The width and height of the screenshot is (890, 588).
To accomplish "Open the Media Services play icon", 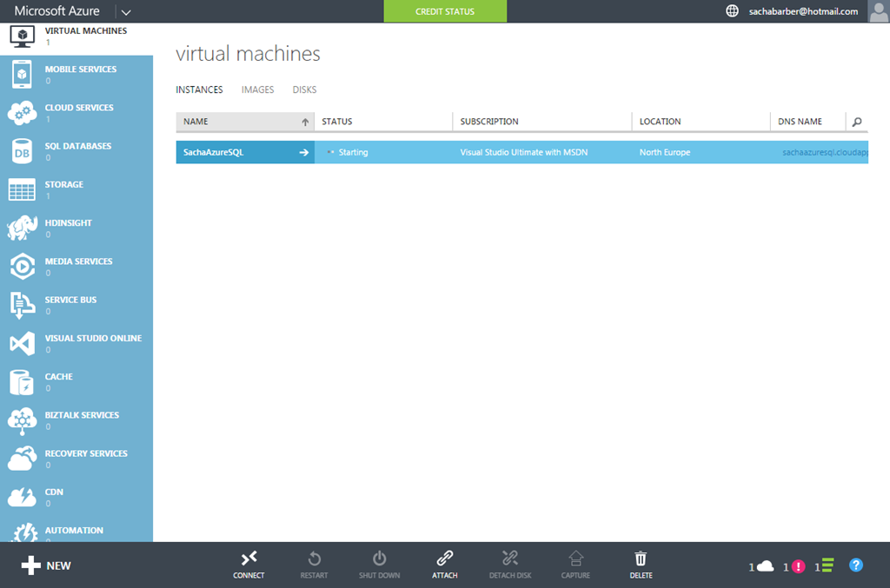I will coord(22,267).
